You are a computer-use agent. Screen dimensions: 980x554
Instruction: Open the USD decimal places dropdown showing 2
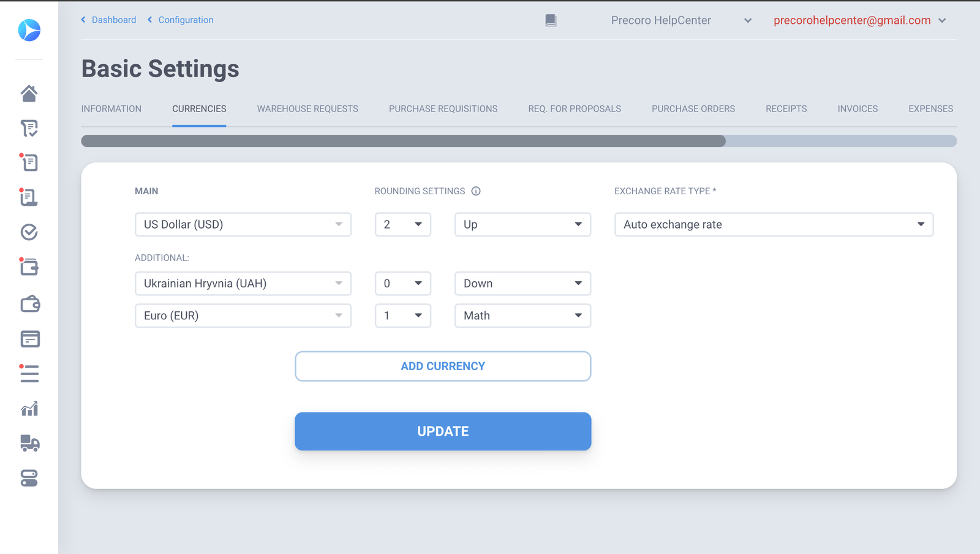[x=403, y=224]
